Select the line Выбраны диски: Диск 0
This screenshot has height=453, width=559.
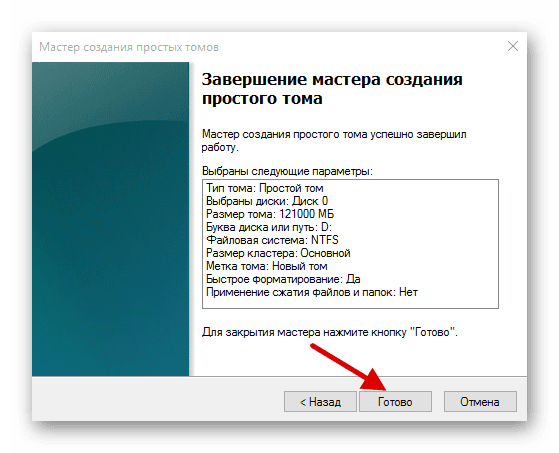point(267,201)
